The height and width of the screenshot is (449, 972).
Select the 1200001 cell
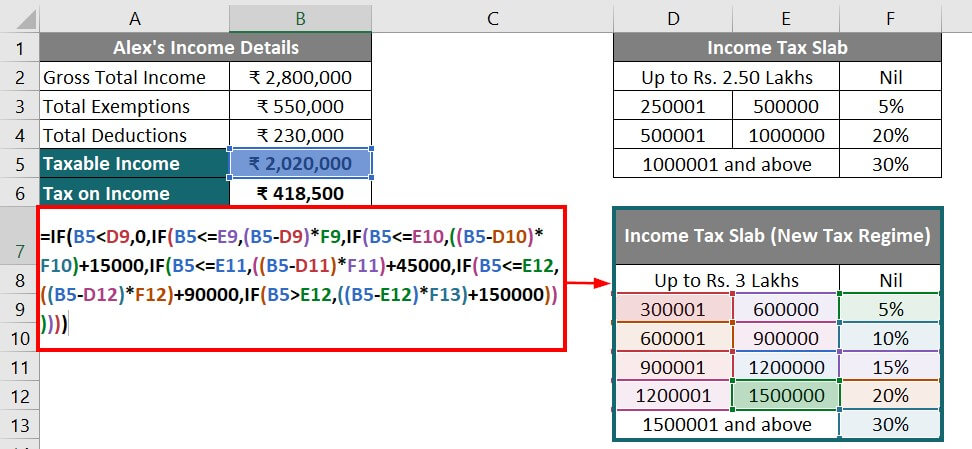(673, 396)
